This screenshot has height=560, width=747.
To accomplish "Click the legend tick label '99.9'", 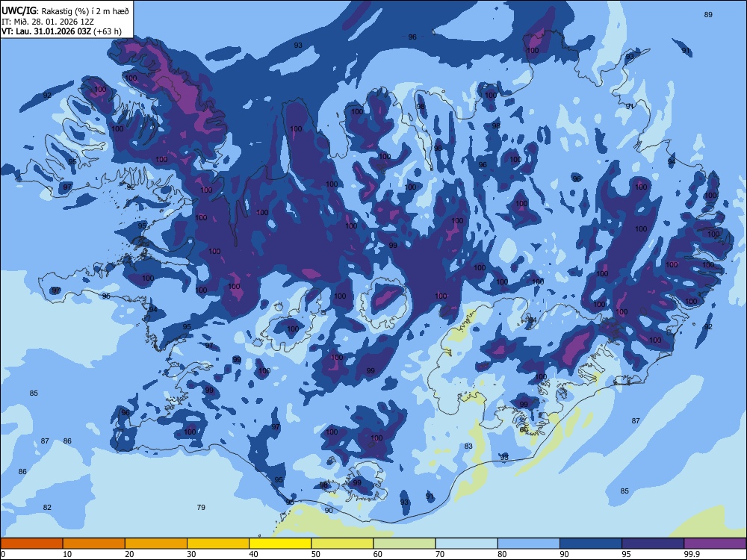I will tap(692, 554).
